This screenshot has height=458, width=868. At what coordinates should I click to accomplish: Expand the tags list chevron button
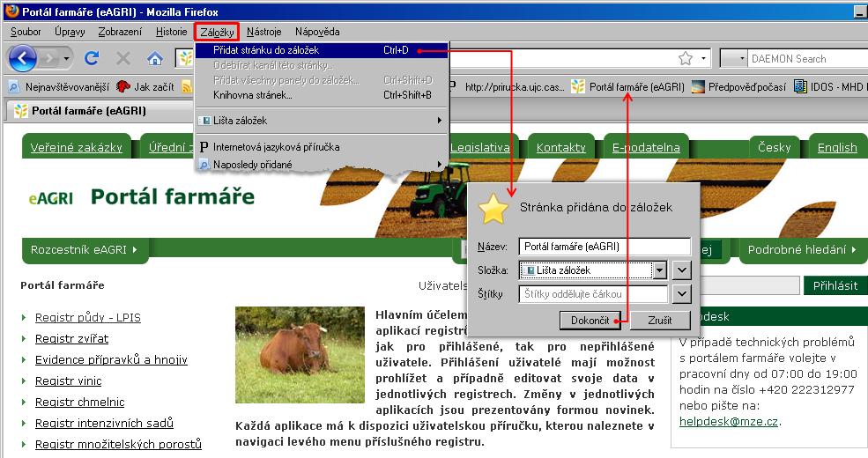click(x=682, y=294)
